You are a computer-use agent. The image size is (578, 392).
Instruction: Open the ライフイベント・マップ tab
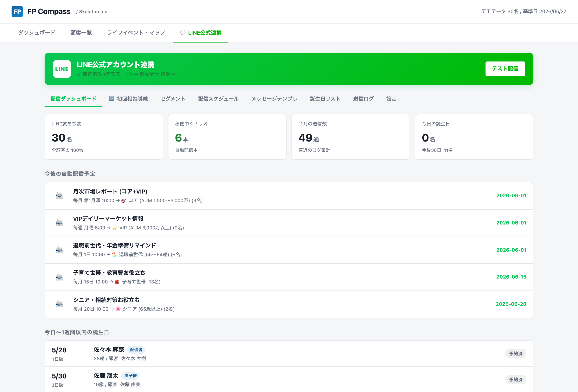click(x=136, y=33)
